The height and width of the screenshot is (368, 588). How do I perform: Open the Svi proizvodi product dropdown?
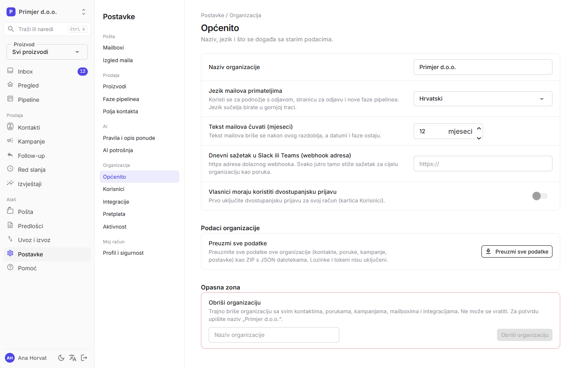point(47,52)
